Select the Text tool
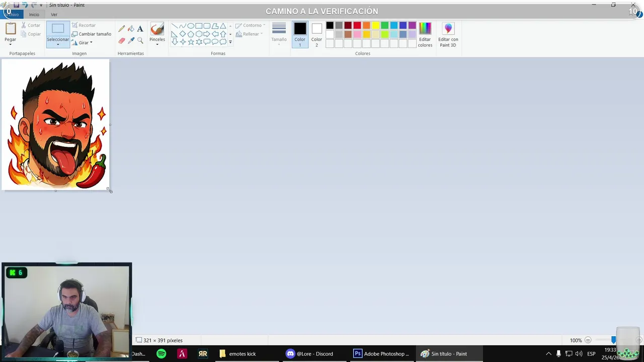Screen dimensions: 644x362 pyautogui.click(x=140, y=29)
